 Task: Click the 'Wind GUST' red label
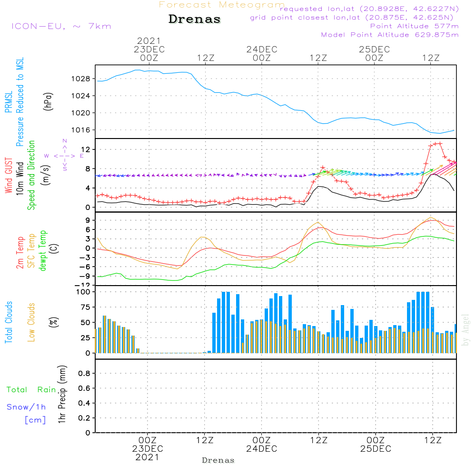click(x=9, y=176)
